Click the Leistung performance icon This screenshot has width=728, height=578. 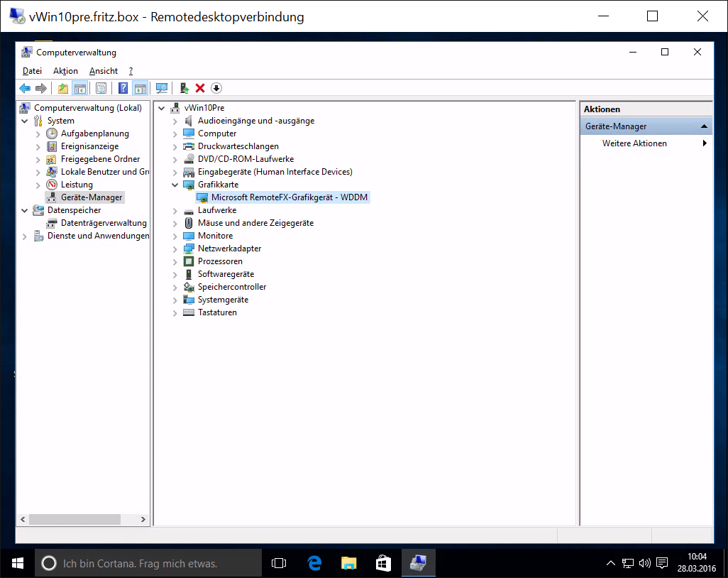[x=52, y=185]
